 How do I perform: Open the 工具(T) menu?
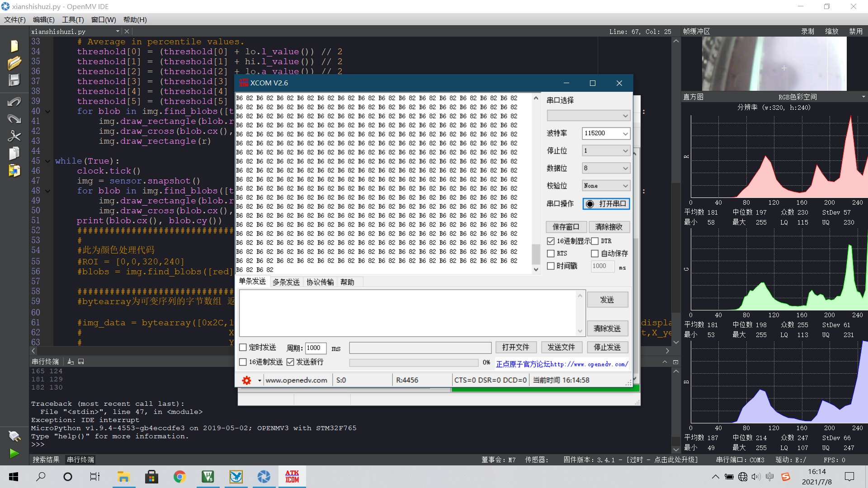click(x=72, y=19)
